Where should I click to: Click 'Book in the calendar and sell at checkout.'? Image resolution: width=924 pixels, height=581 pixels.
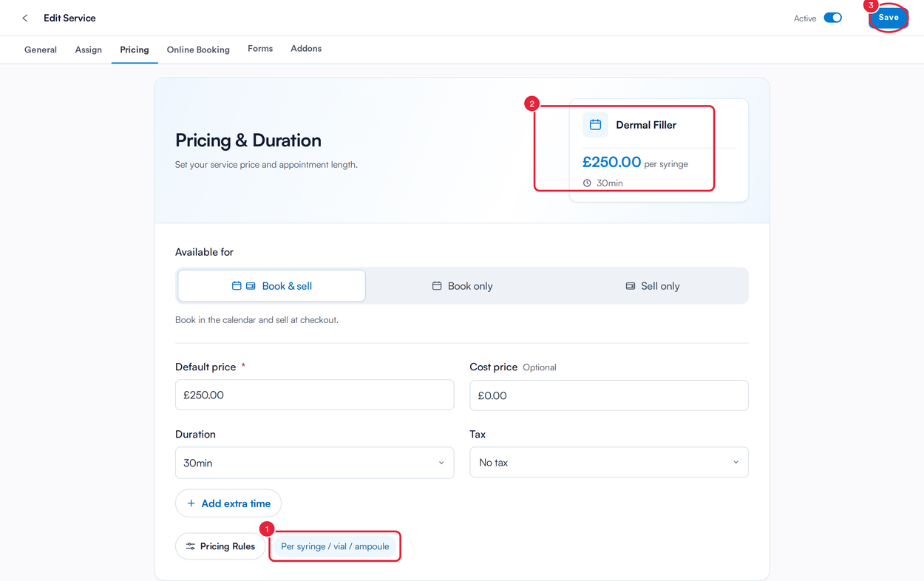(257, 320)
